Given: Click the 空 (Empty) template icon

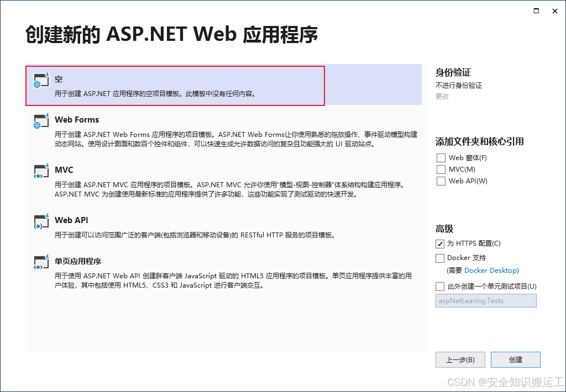Looking at the screenshot, I should click(41, 80).
